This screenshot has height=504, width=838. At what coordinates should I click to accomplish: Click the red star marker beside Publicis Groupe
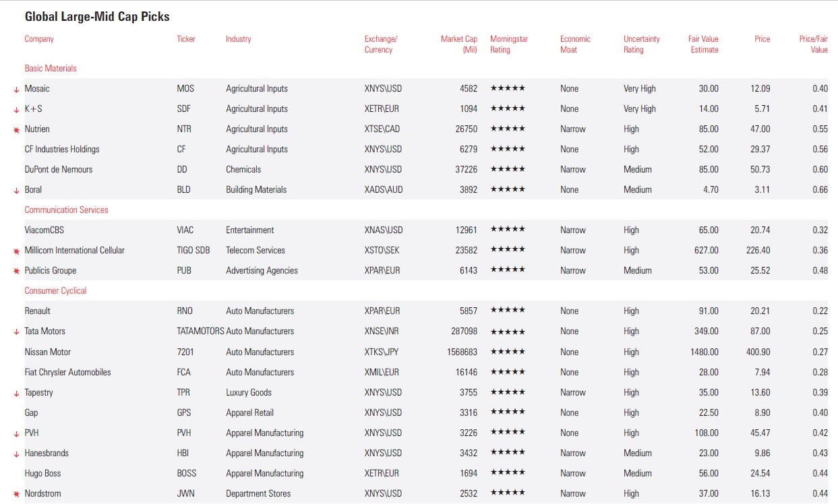pyautogui.click(x=16, y=272)
